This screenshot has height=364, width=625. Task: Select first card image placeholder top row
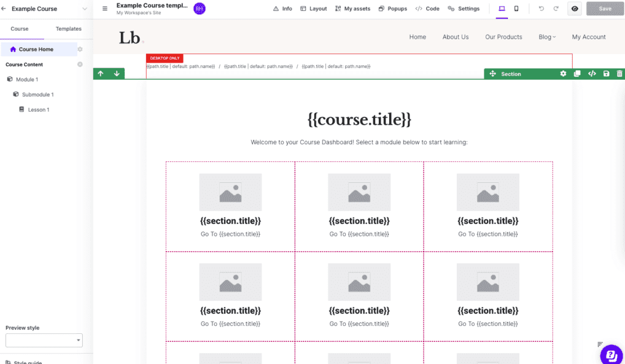tap(230, 192)
